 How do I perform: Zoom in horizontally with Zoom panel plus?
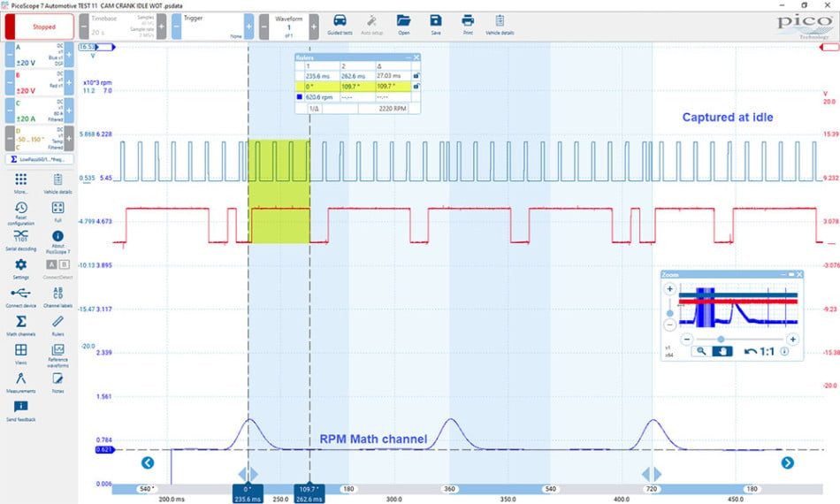point(792,339)
